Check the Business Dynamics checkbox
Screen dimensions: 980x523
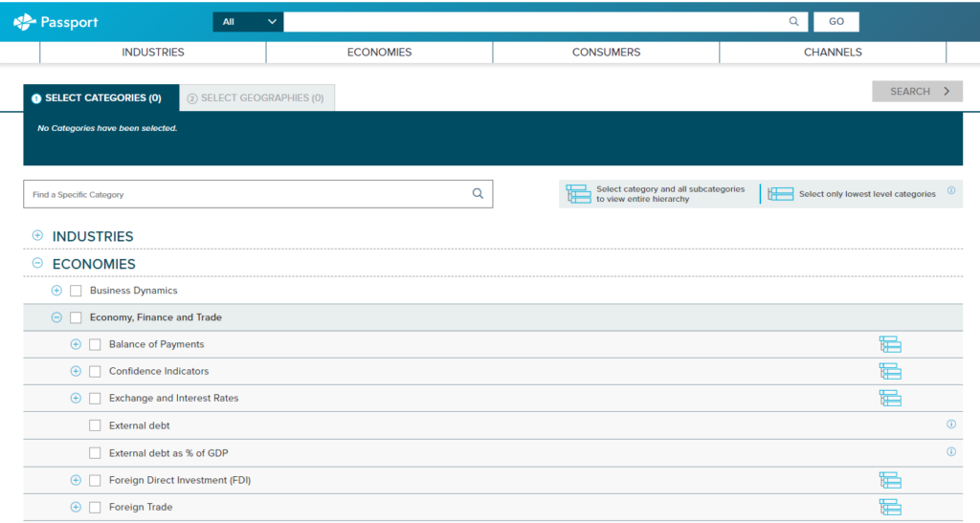[76, 291]
